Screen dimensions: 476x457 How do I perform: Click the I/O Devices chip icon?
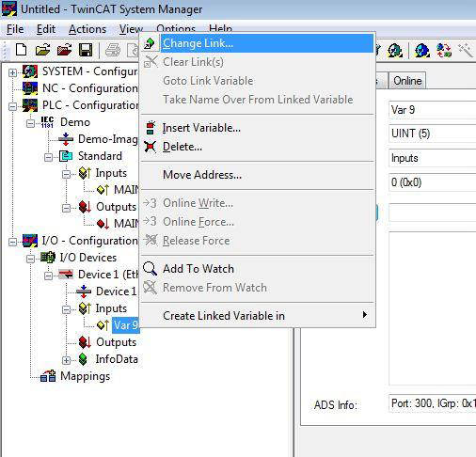(48, 258)
